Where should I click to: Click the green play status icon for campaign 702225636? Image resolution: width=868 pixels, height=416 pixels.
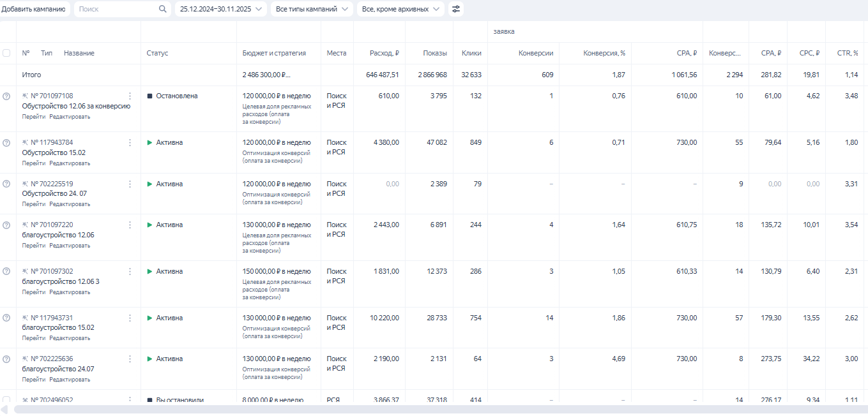[x=150, y=359]
